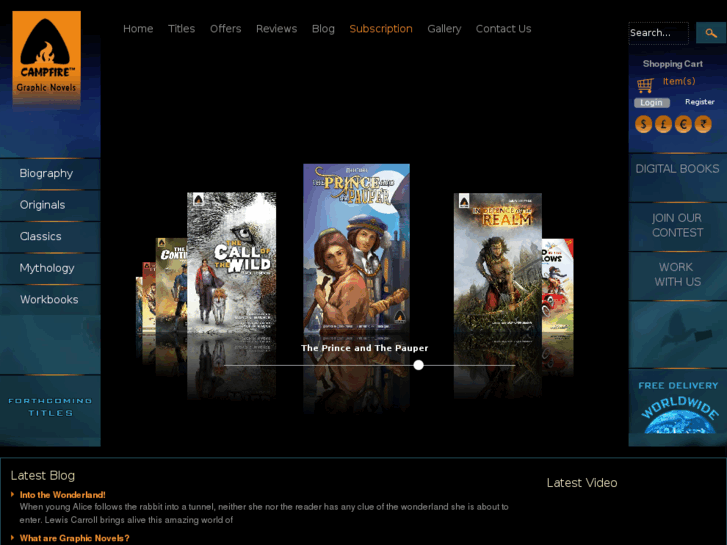The width and height of the screenshot is (727, 545).
Task: Select the Conti... book cover
Action: [x=172, y=286]
